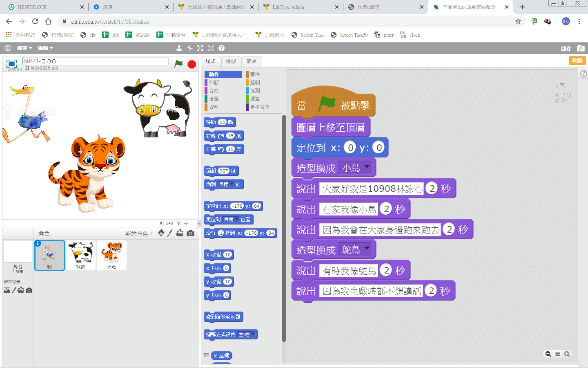This screenshot has height=368, width=588.
Task: Upload backdrop from file
Action: point(21,290)
